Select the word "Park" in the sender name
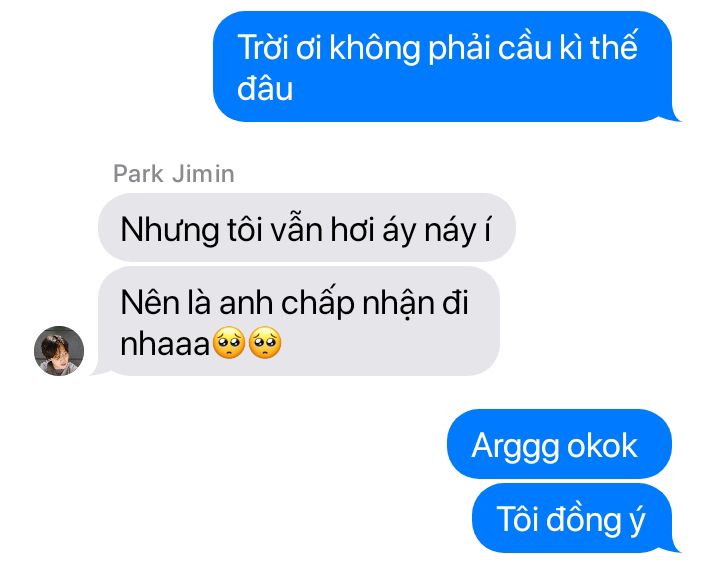720x570 pixels. [138, 174]
